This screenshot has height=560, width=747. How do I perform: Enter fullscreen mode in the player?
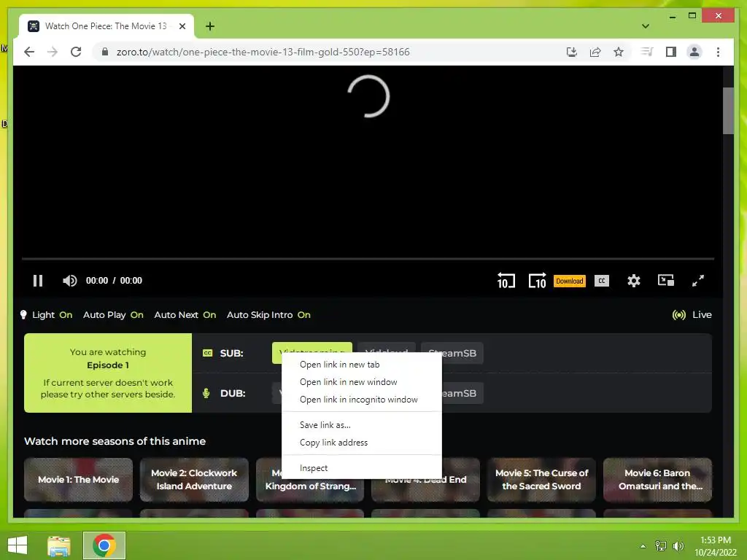pyautogui.click(x=698, y=281)
